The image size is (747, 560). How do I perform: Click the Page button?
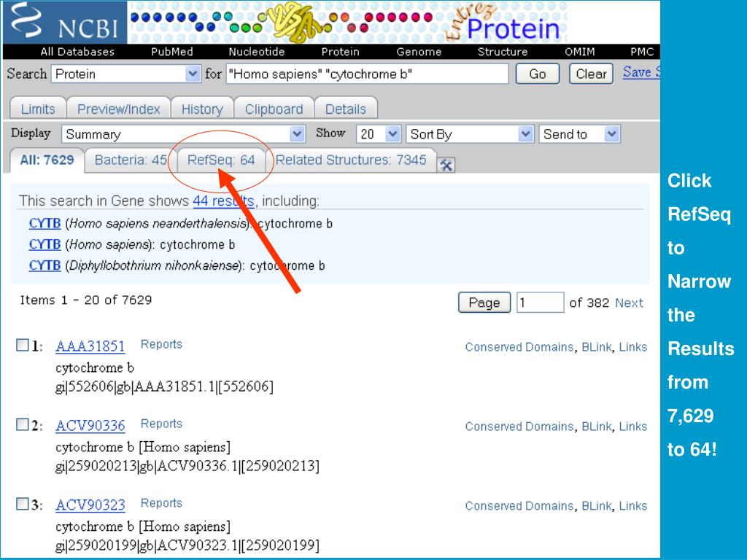coord(484,303)
